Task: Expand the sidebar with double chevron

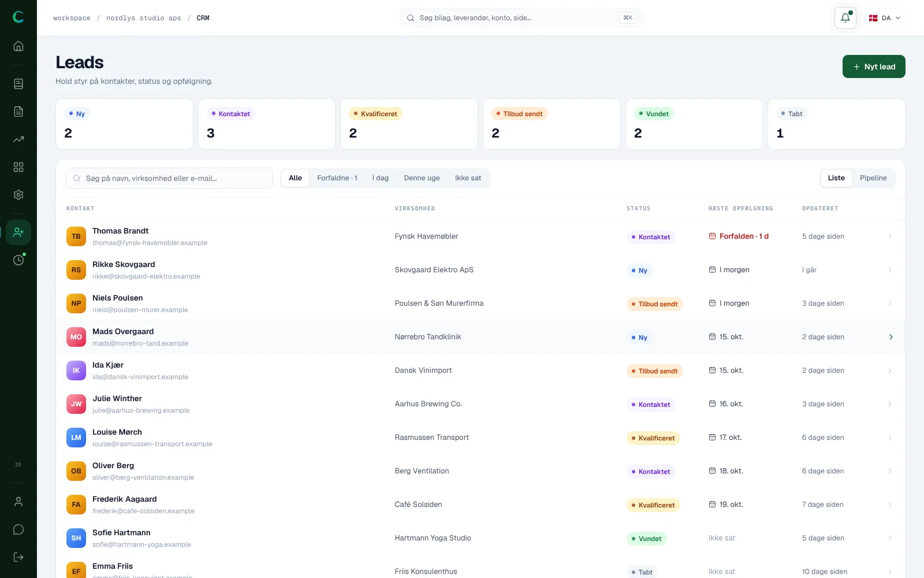Action: point(18,465)
